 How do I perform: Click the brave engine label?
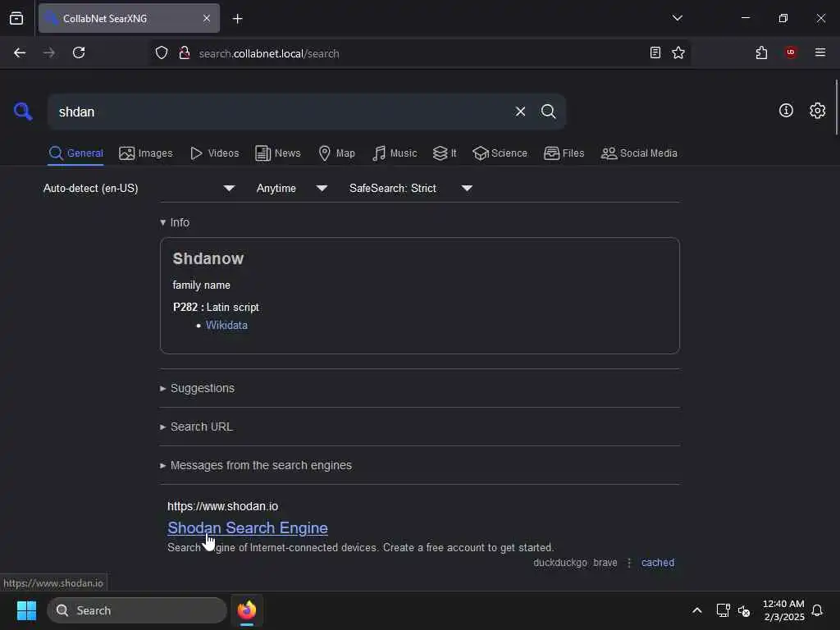tap(605, 563)
